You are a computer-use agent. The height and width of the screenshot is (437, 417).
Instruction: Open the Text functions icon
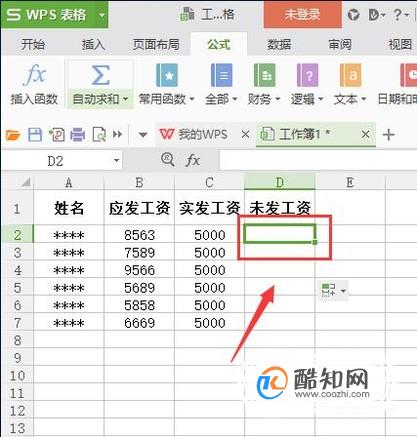(350, 75)
